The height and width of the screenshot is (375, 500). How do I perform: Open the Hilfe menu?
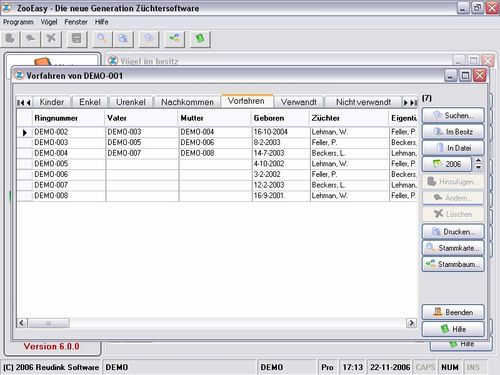click(x=101, y=22)
